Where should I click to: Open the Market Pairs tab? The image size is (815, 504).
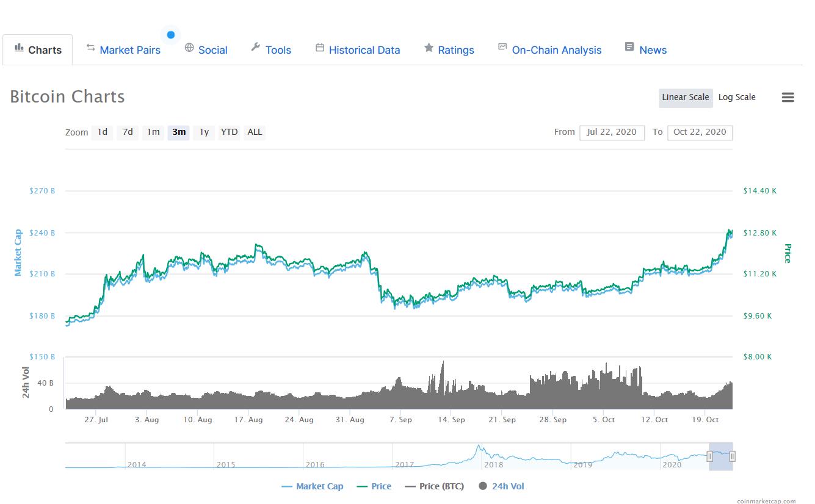click(129, 50)
